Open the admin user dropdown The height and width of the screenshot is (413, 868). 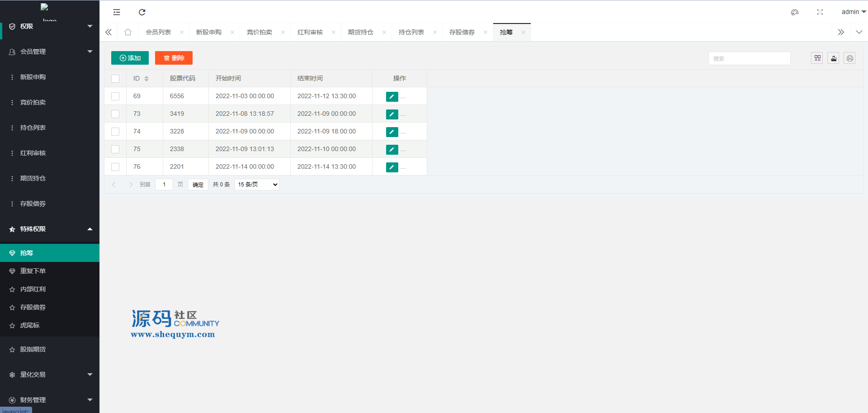(x=853, y=12)
